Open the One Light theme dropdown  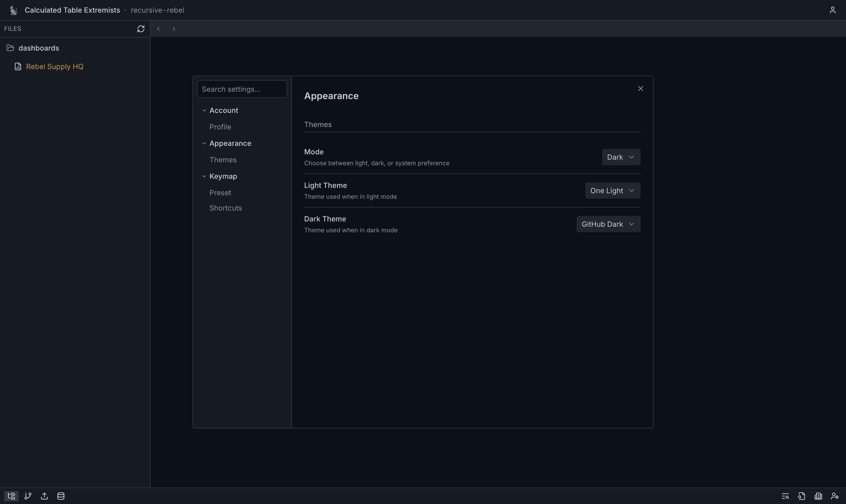point(612,191)
